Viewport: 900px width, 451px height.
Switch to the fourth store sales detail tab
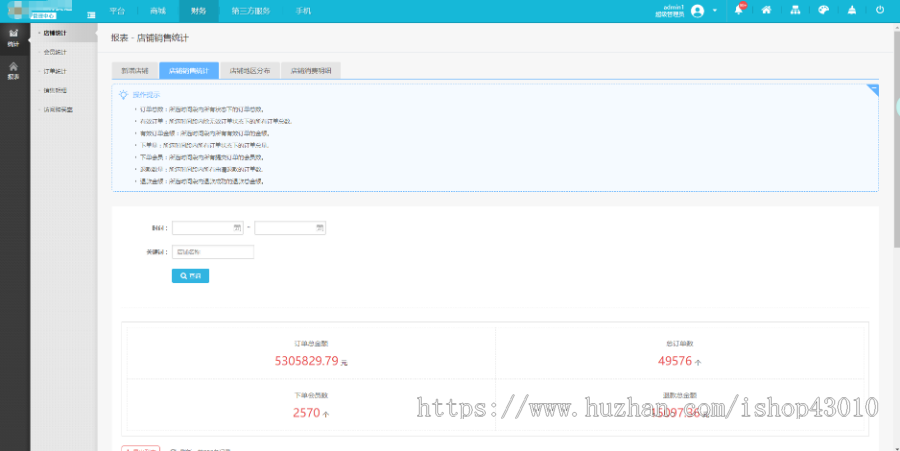(x=311, y=71)
